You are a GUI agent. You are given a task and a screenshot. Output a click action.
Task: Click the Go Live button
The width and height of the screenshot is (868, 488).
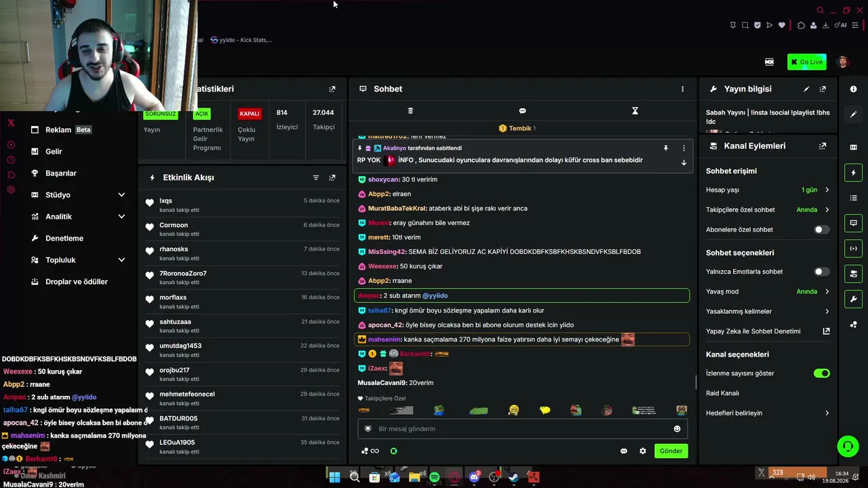[806, 62]
